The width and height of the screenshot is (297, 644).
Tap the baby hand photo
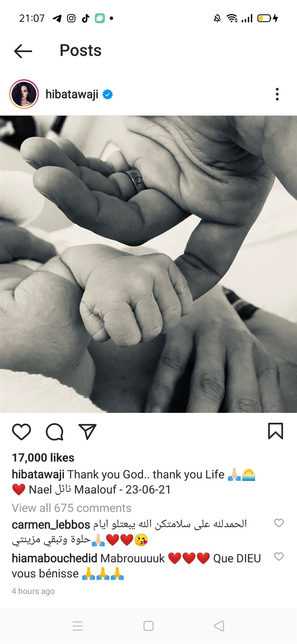pos(148,264)
